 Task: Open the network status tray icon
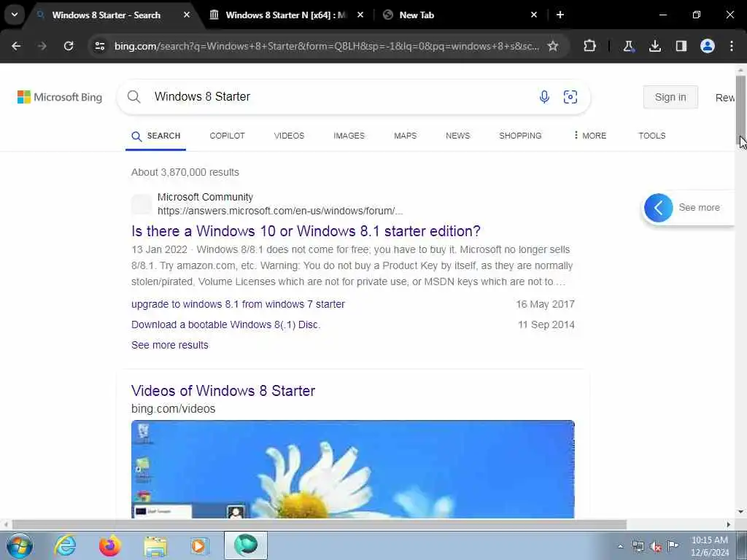click(x=638, y=546)
